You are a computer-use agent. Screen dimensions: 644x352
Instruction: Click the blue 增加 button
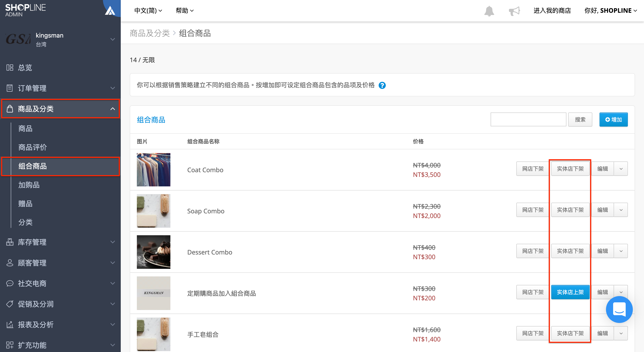point(614,119)
